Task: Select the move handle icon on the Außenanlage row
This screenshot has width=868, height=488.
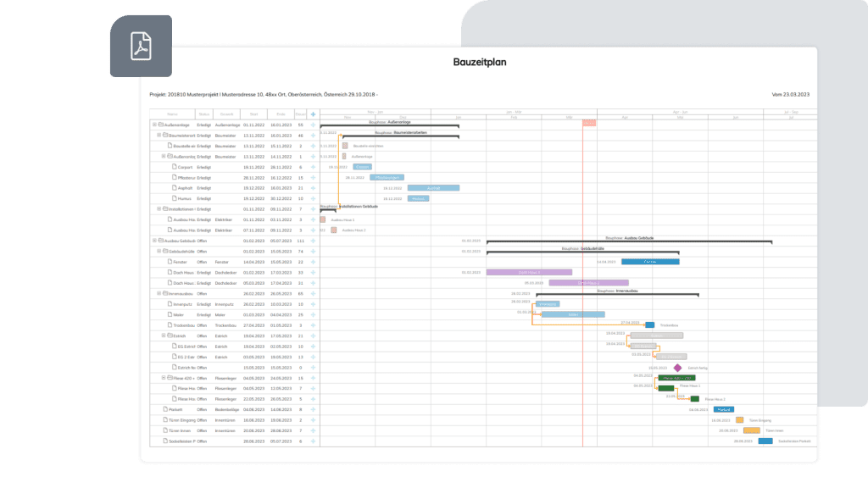Action: coord(312,125)
